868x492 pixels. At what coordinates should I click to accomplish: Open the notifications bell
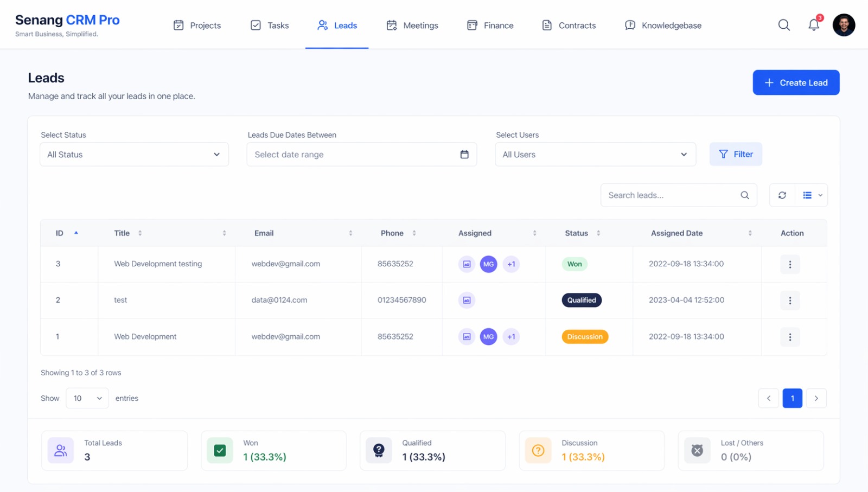click(x=813, y=25)
